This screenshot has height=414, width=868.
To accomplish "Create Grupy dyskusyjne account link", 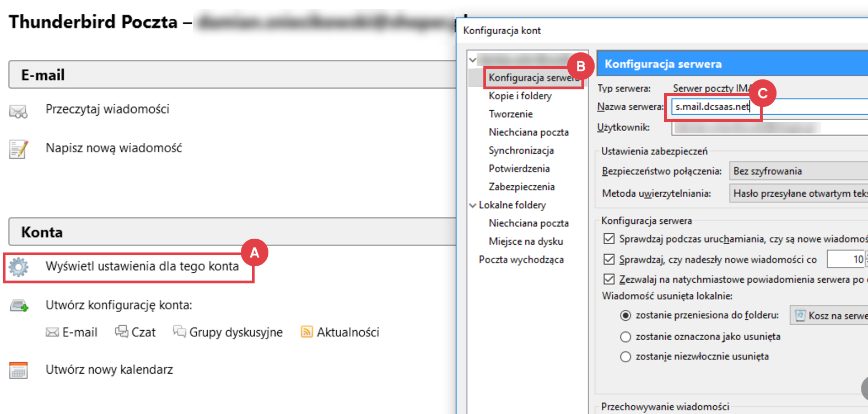I will point(236,332).
